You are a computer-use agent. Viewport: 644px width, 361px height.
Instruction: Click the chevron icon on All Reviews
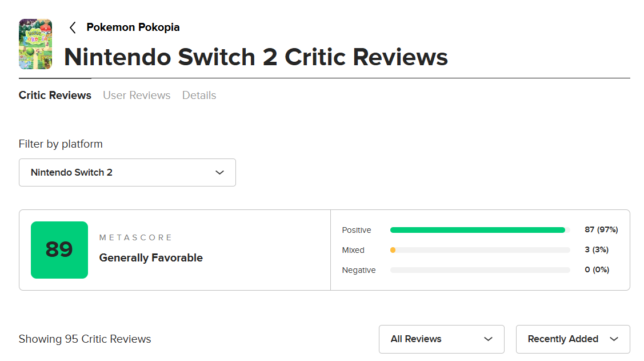click(488, 339)
